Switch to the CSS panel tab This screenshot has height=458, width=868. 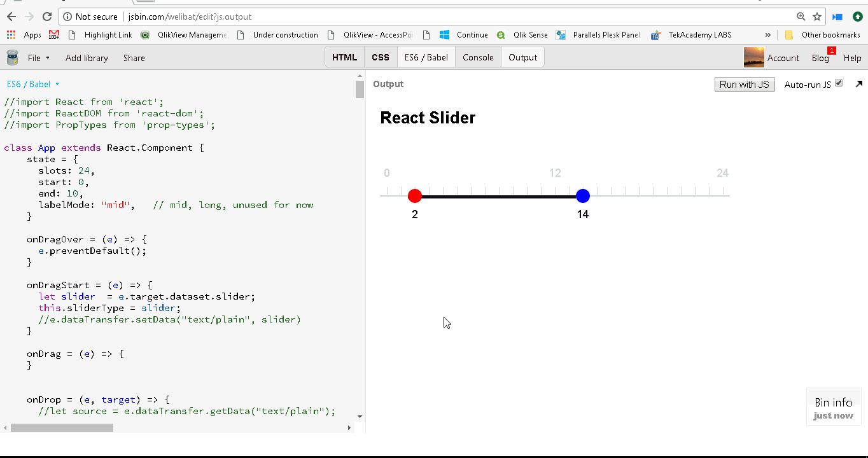click(380, 57)
